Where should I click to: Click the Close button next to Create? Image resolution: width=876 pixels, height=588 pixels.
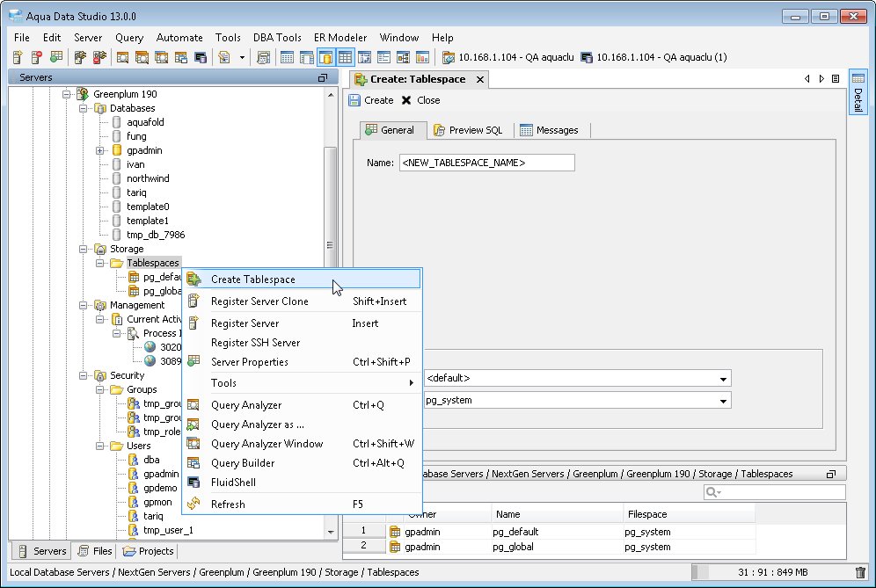point(420,100)
